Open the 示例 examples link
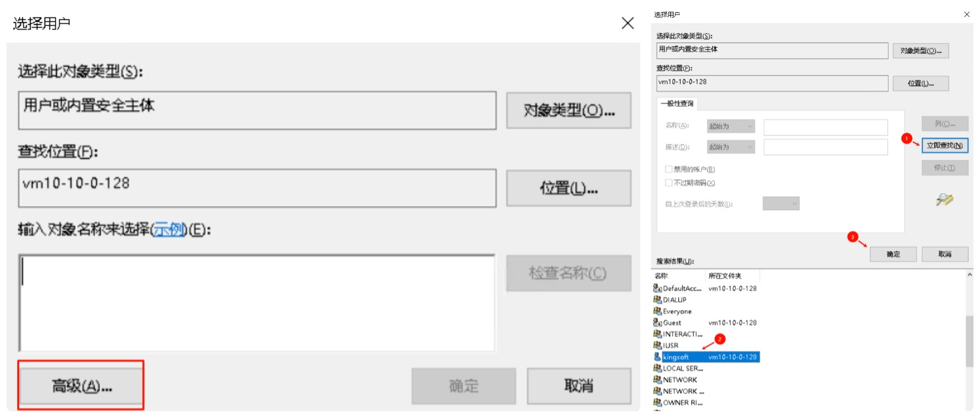 coord(169,230)
